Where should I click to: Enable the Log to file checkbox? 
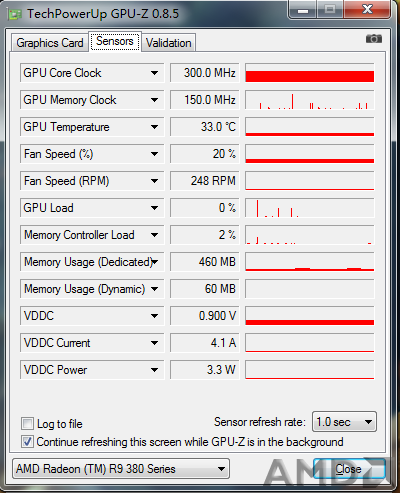coord(27,424)
